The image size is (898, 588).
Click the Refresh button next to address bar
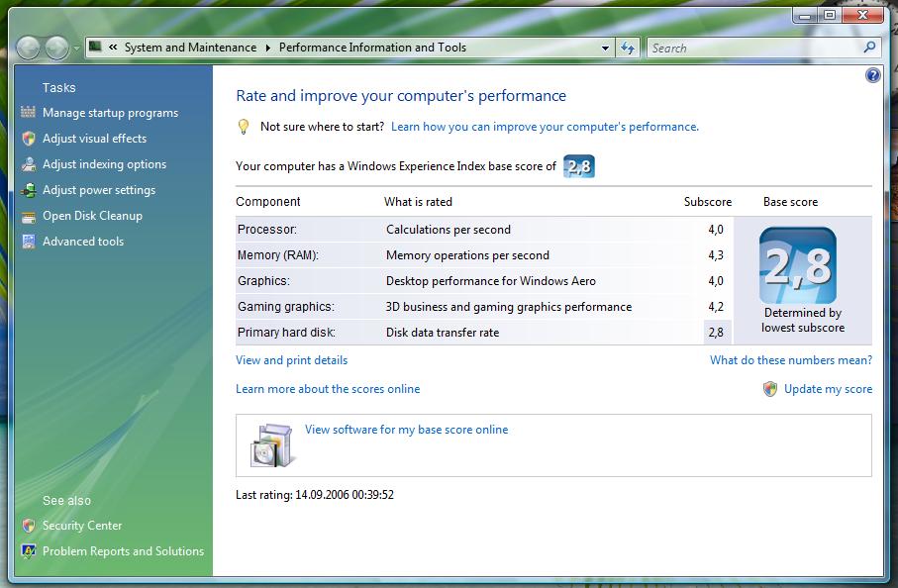628,49
